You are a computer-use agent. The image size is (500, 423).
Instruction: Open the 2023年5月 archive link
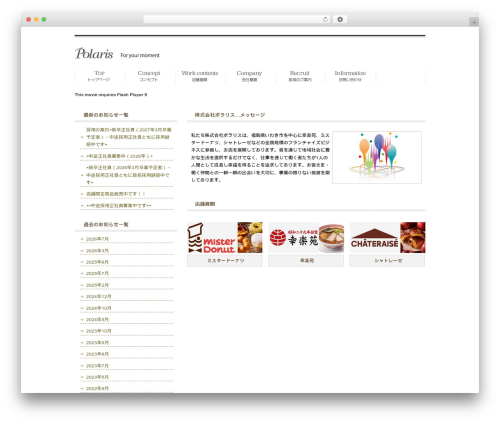[97, 377]
